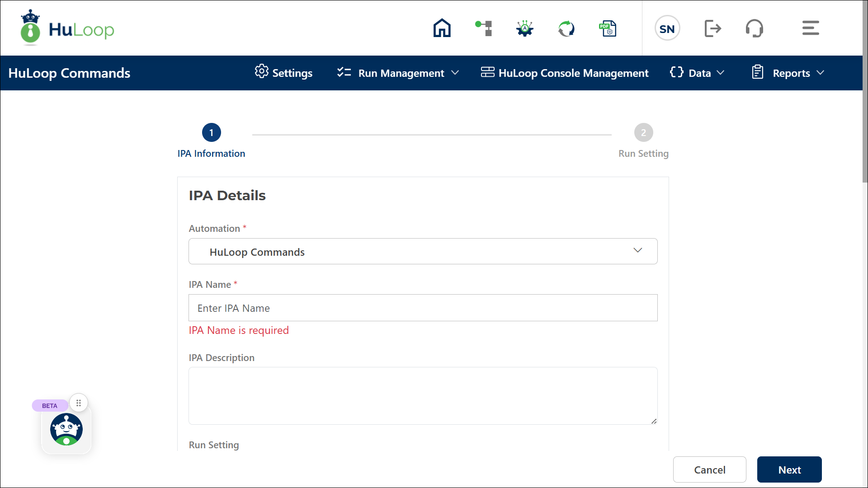The width and height of the screenshot is (868, 488).
Task: Click the Cancel button
Action: tap(709, 469)
